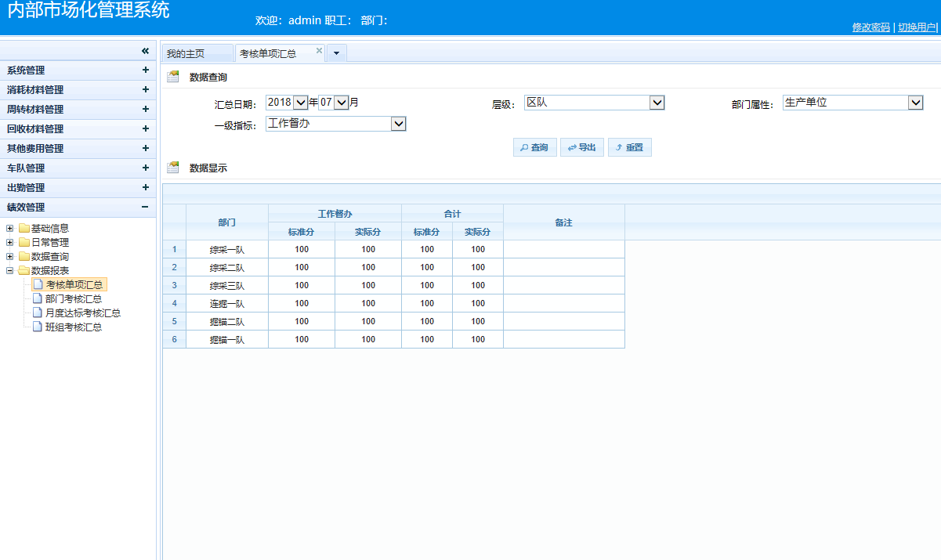Click the 修改密码 link
This screenshot has height=560, width=941.
point(870,27)
